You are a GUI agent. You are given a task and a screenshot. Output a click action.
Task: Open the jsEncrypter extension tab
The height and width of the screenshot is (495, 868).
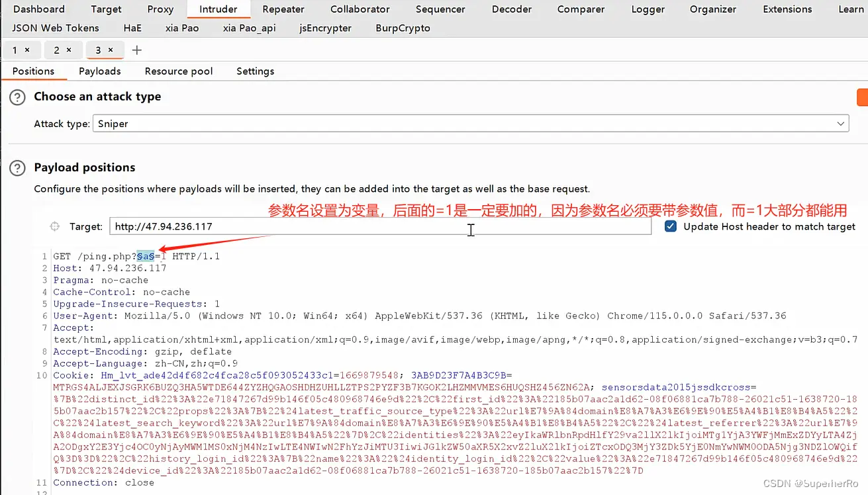[x=325, y=28]
